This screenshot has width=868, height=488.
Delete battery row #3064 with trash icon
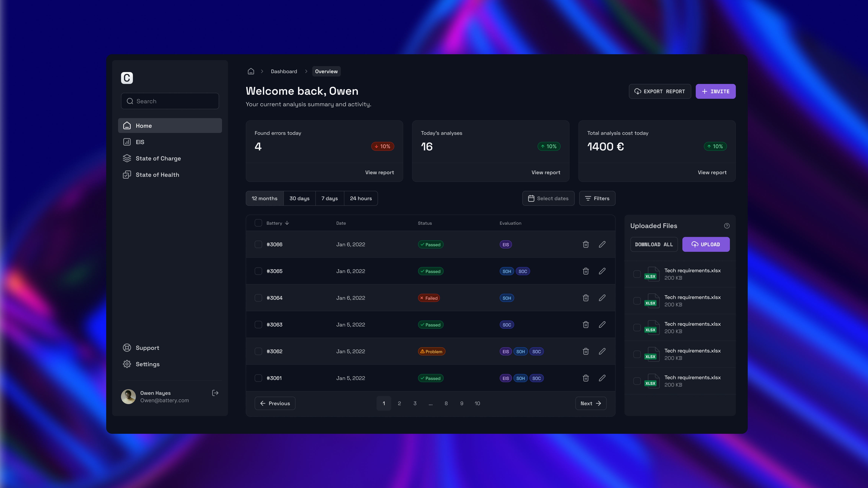coord(586,298)
